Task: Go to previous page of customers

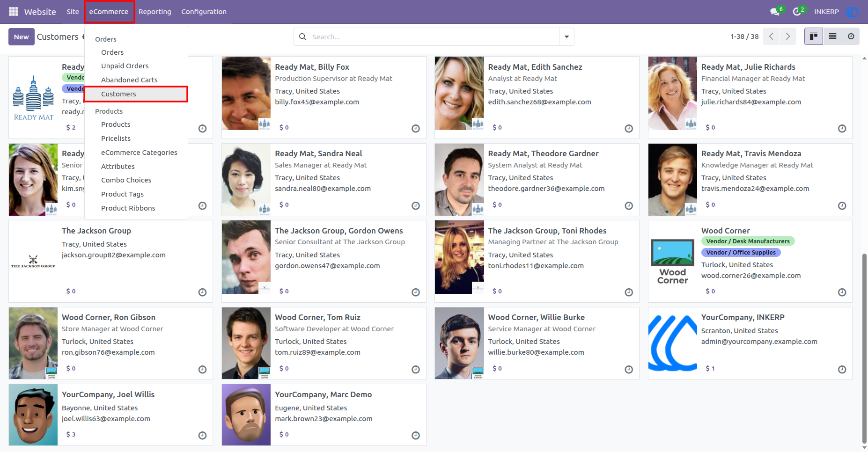Action: point(772,36)
